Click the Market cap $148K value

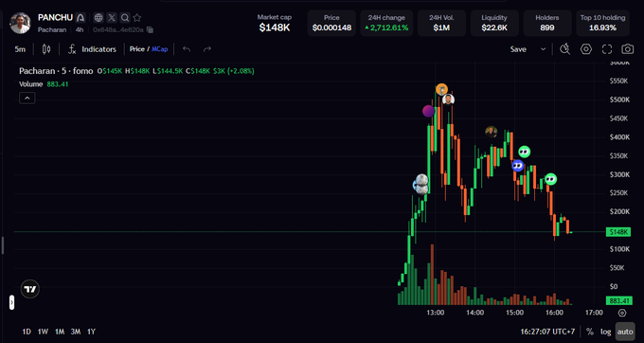pyautogui.click(x=275, y=27)
